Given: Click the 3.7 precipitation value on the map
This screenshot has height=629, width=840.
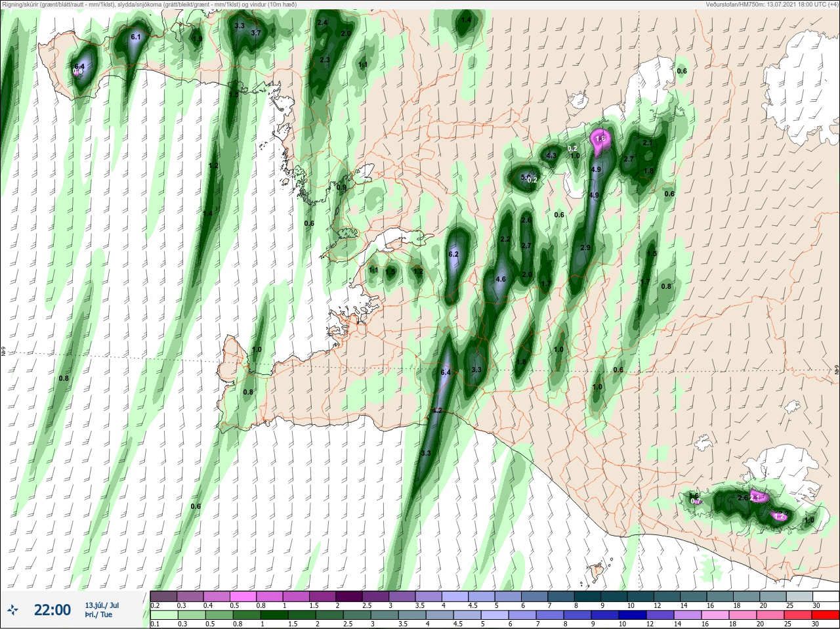Looking at the screenshot, I should click(255, 33).
